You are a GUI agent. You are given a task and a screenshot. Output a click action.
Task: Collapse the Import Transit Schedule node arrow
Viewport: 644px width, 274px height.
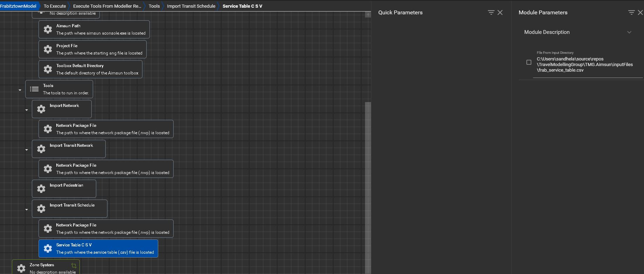click(x=27, y=210)
